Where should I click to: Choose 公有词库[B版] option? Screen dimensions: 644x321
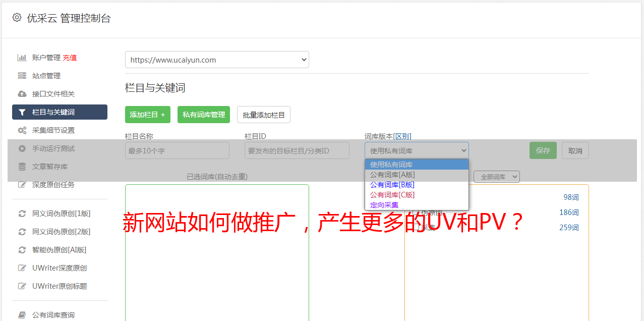tap(417, 185)
